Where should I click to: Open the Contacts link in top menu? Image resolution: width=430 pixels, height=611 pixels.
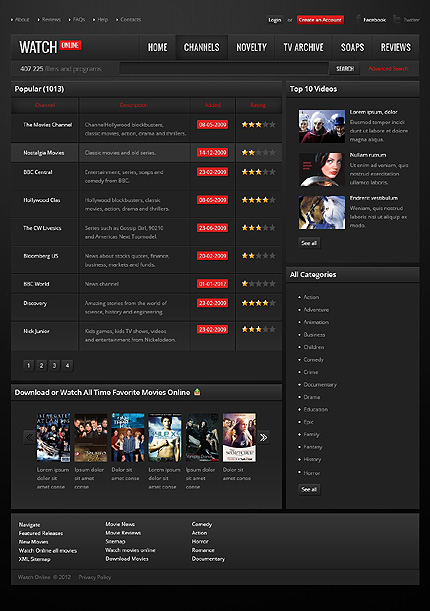130,19
